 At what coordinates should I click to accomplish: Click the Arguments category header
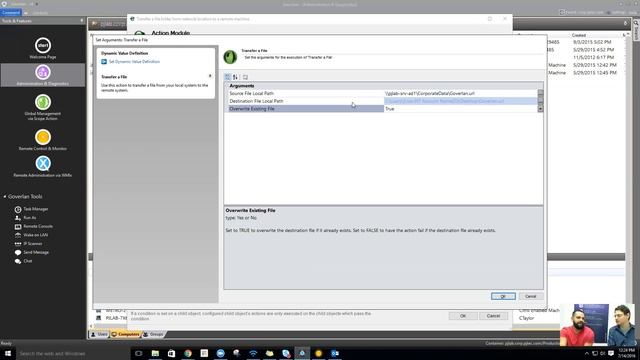tap(242, 86)
